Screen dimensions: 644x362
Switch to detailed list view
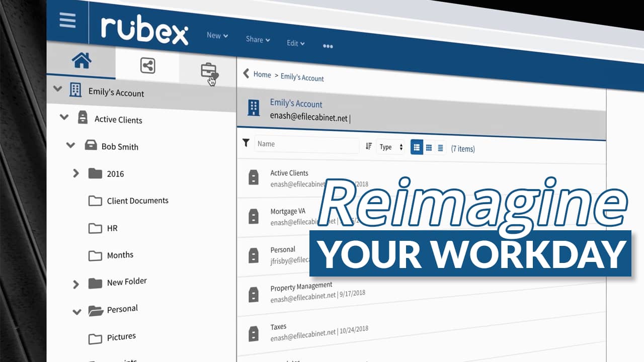(x=417, y=147)
